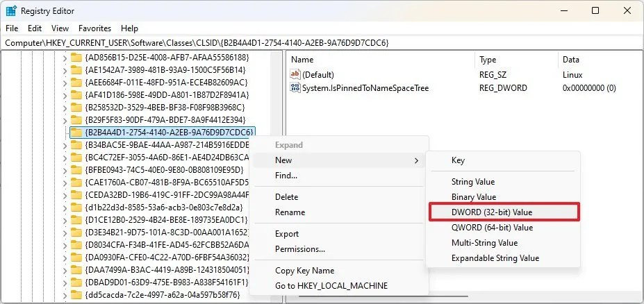Click folder icon of {AE1542A7-3989-481B-93A9-1500C5F56B14}
This screenshot has width=644, height=304.
[x=76, y=69]
